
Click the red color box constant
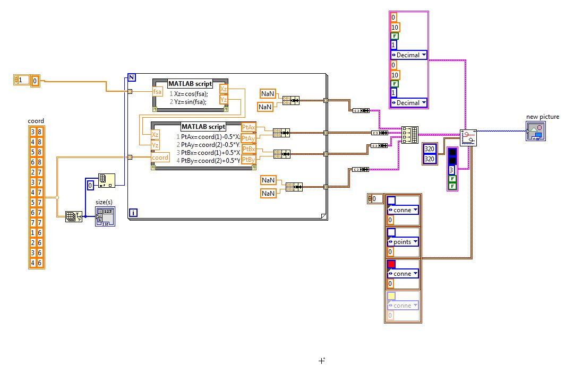[391, 264]
